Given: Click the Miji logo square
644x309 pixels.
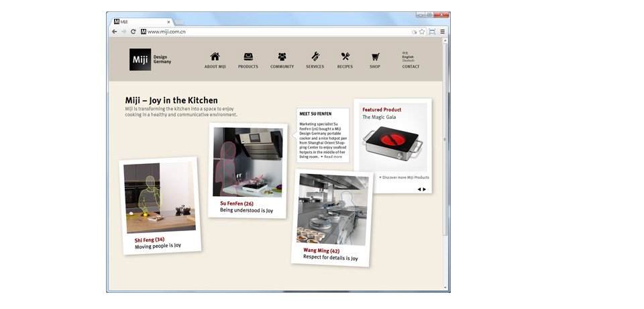Looking at the screenshot, I should tap(140, 59).
